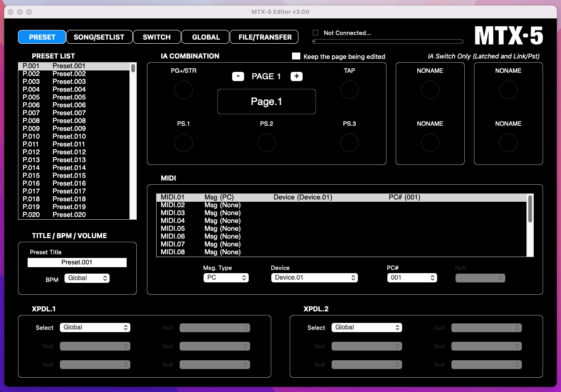Select the MIDI.03 row
This screenshot has width=561, height=392.
342,213
